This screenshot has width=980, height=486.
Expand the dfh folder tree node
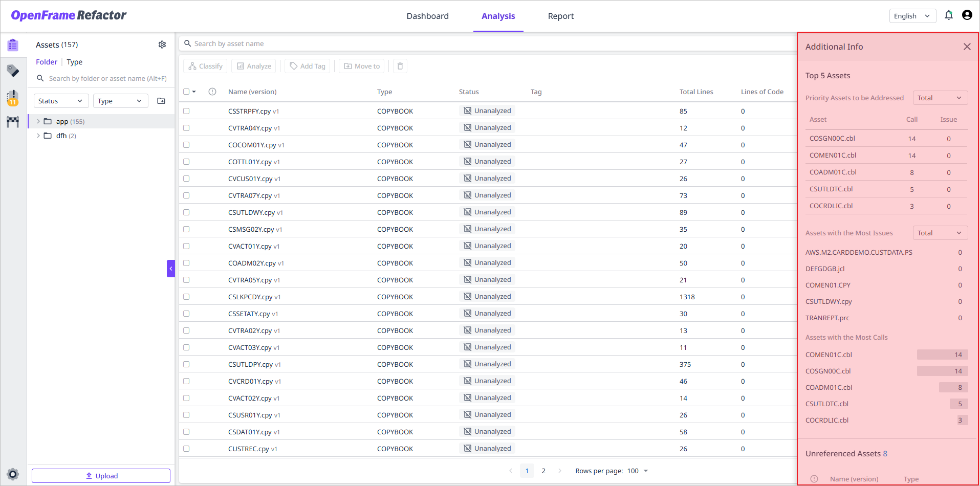(38, 136)
